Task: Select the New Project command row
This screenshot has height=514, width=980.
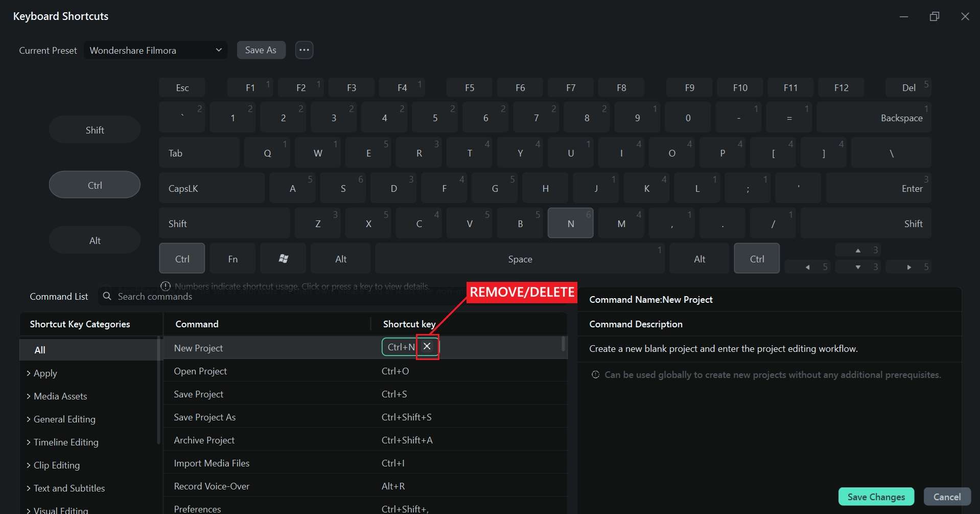Action: [365, 348]
